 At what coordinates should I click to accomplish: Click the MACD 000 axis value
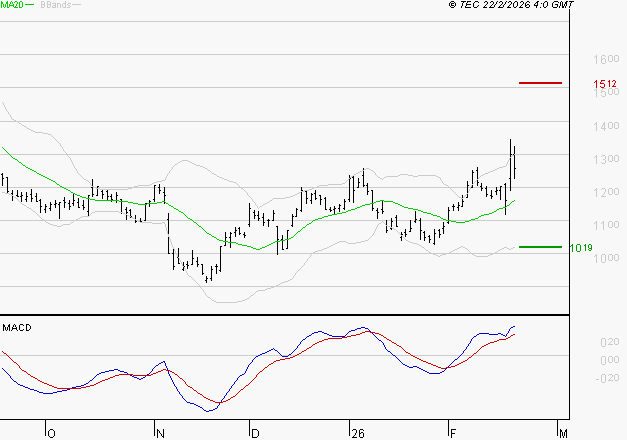coord(610,360)
